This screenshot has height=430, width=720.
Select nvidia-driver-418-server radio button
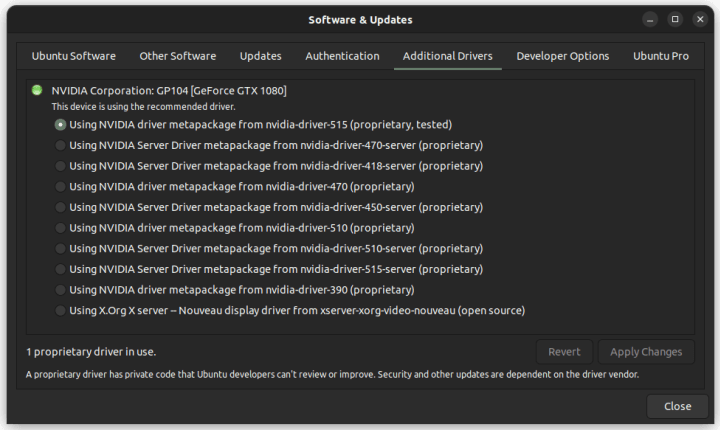tap(60, 166)
